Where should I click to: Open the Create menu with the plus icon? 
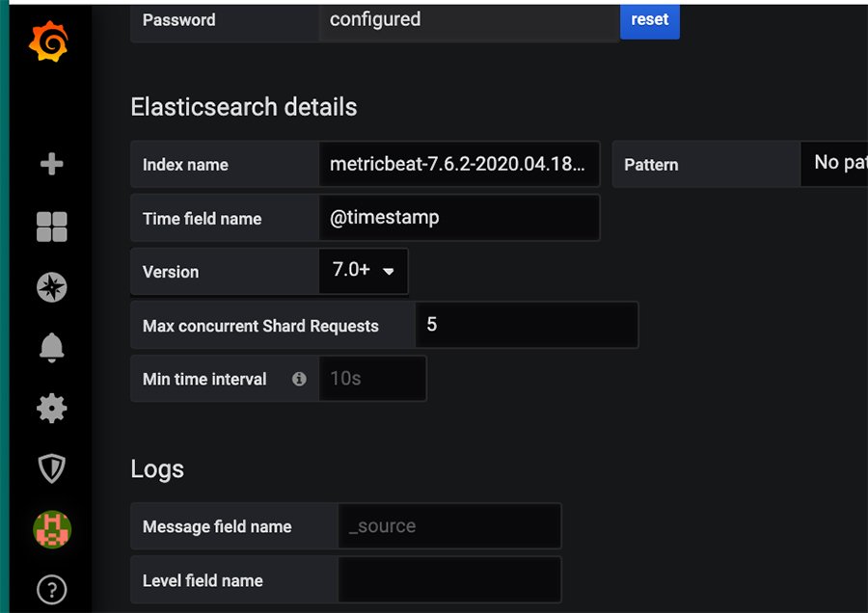click(50, 164)
